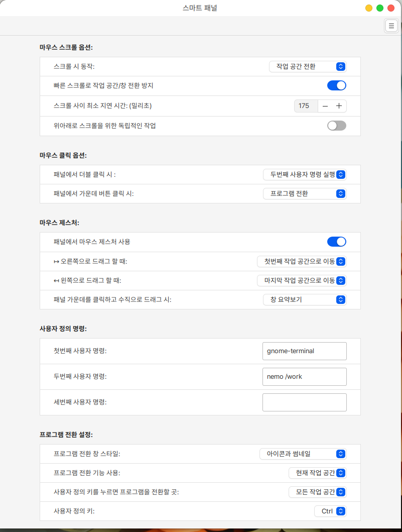This screenshot has width=402, height=532.
Task: Click the 175 scroll delay value field
Action: pos(306,106)
